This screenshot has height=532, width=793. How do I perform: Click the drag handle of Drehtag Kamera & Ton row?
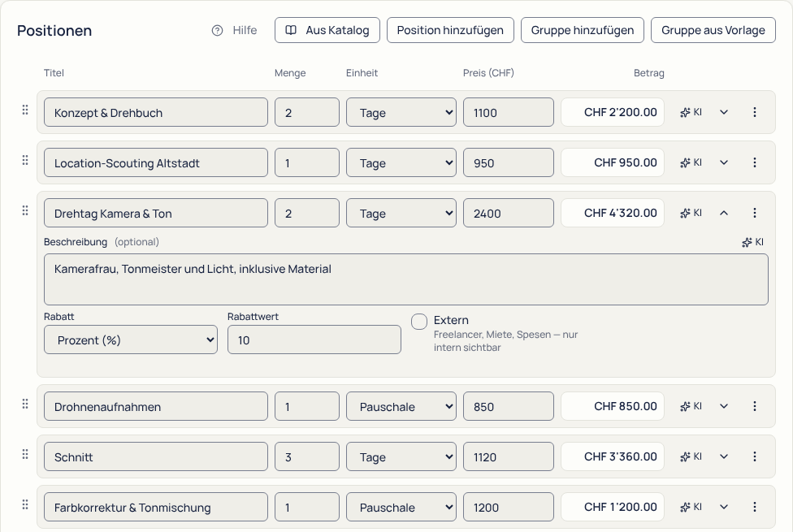click(25, 210)
